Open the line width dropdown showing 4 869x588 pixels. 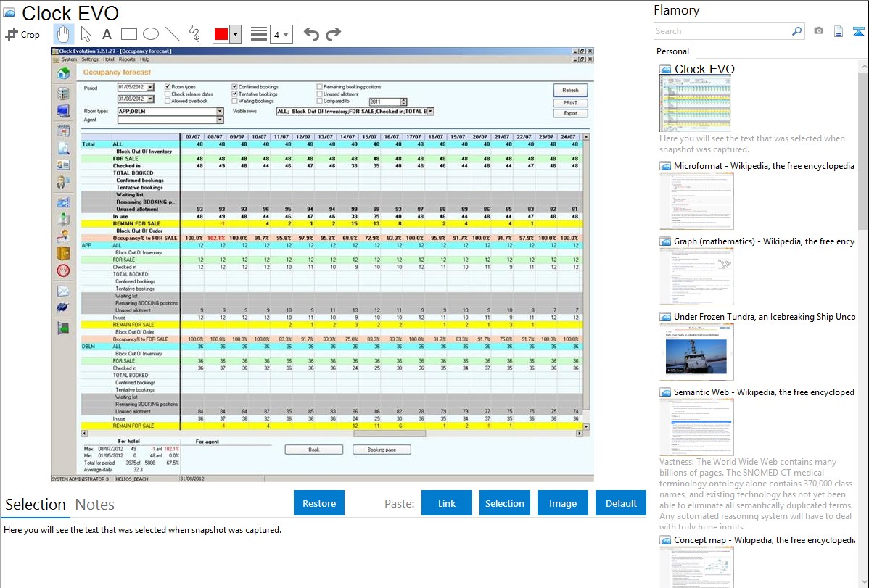[x=281, y=34]
